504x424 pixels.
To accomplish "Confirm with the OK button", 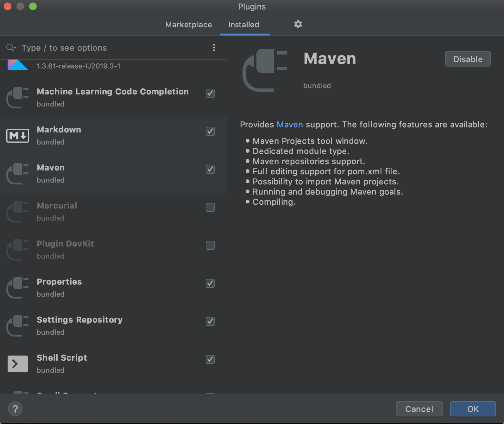I will coord(473,409).
